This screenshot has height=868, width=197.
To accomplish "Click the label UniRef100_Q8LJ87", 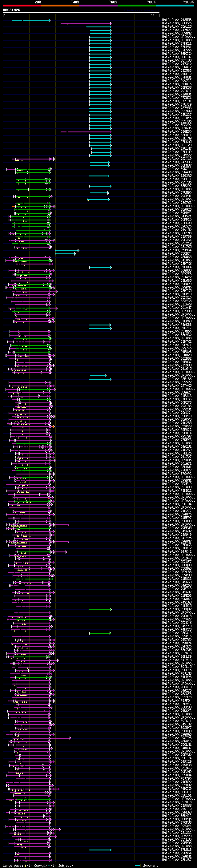I will 177,860.
